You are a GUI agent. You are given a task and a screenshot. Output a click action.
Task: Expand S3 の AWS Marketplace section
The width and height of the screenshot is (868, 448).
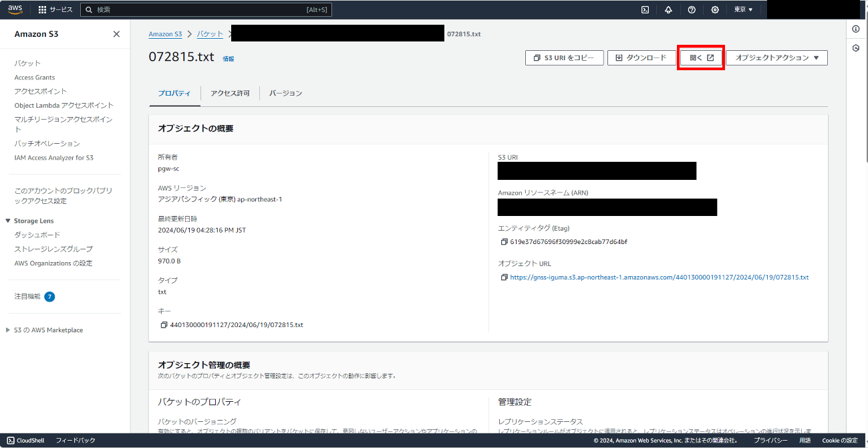pos(8,330)
